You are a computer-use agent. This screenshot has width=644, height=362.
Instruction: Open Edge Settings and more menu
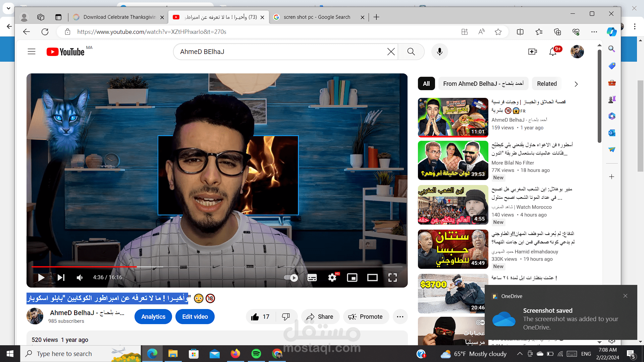click(x=594, y=32)
